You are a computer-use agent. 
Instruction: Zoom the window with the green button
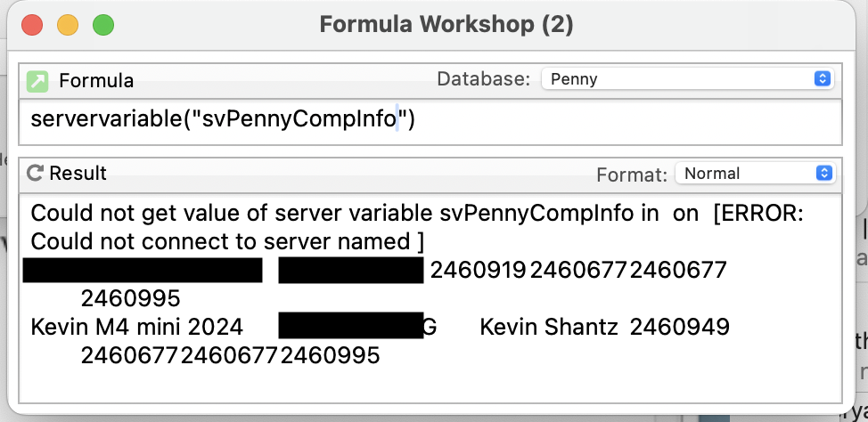point(103,25)
